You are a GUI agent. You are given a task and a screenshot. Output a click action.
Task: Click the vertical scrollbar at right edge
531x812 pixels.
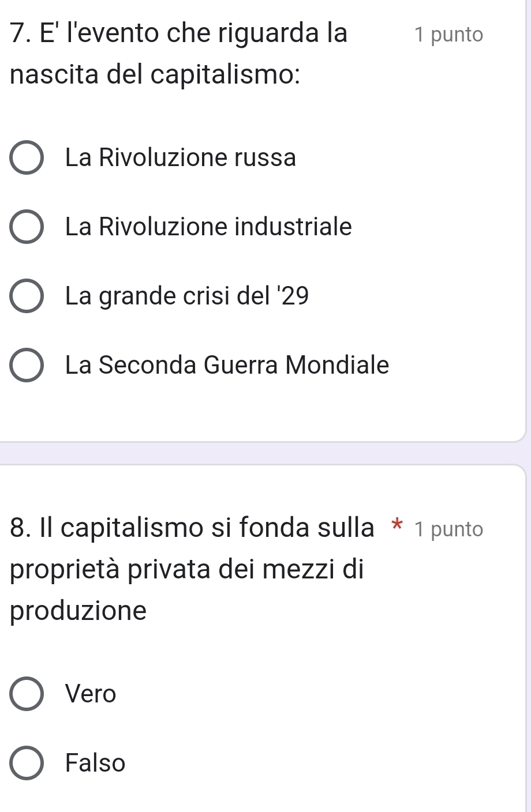click(528, 231)
